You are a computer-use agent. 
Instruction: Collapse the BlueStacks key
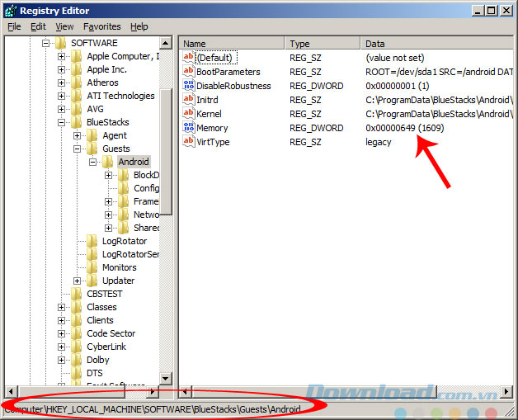(x=61, y=122)
